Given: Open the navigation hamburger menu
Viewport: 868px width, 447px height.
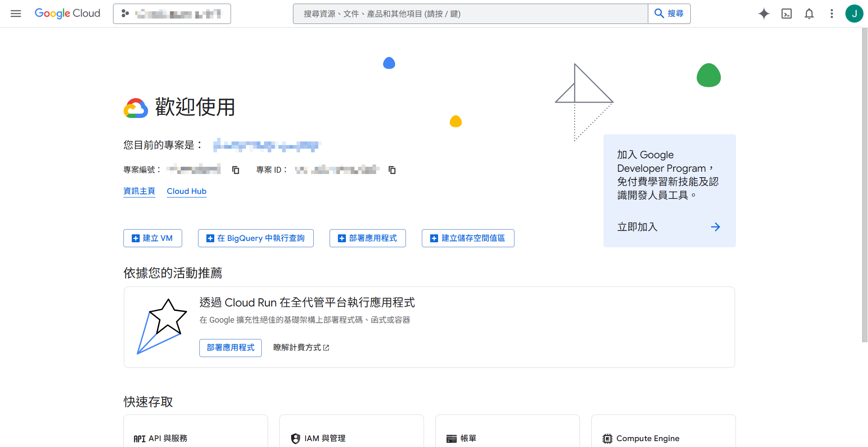Looking at the screenshot, I should coord(15,14).
